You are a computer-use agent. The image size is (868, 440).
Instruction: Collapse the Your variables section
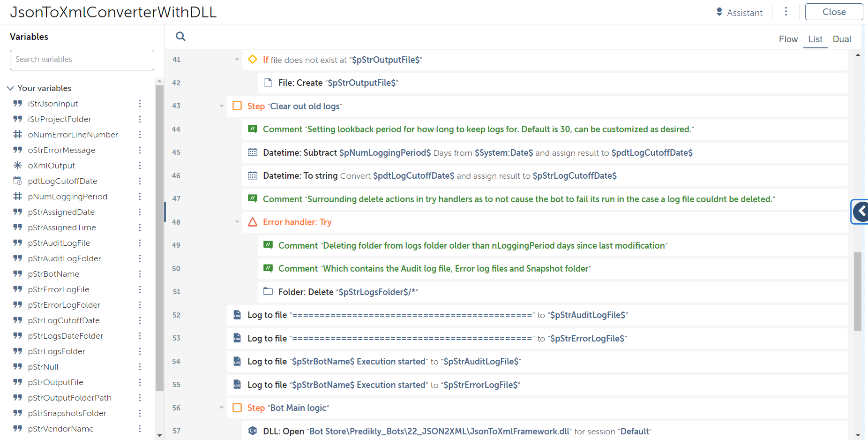pos(10,88)
